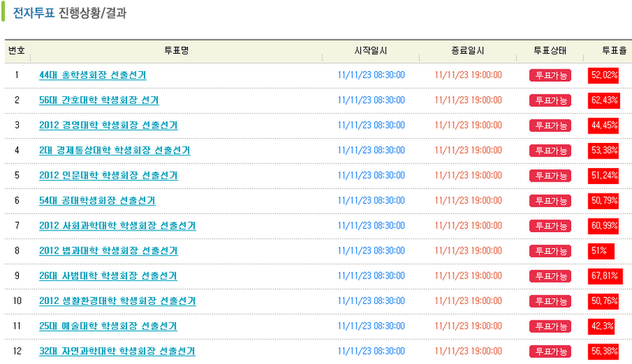Click 투표가능 button for 26대 사범대학 election

550,276
